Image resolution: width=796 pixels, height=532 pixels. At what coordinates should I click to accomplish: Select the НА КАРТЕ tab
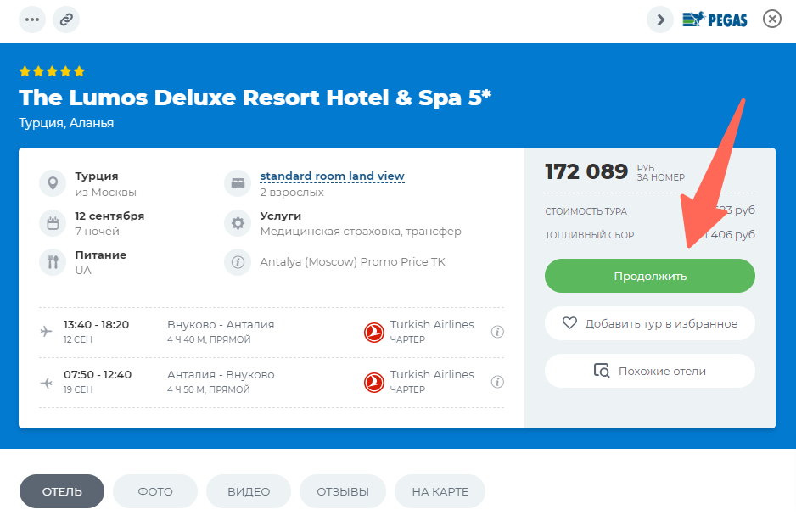click(x=440, y=491)
